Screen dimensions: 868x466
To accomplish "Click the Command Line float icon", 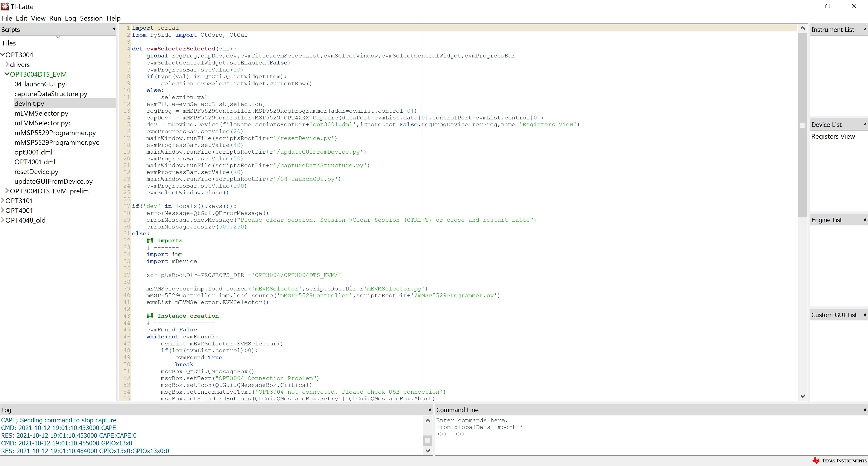I will pyautogui.click(x=865, y=410).
